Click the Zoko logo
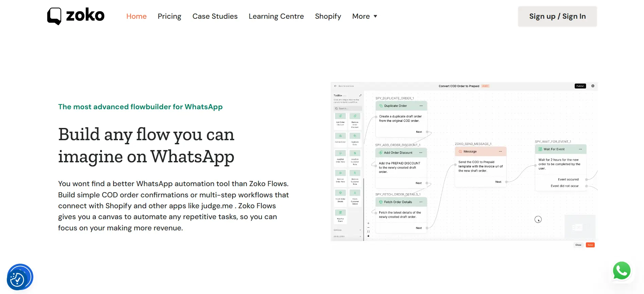 76,16
